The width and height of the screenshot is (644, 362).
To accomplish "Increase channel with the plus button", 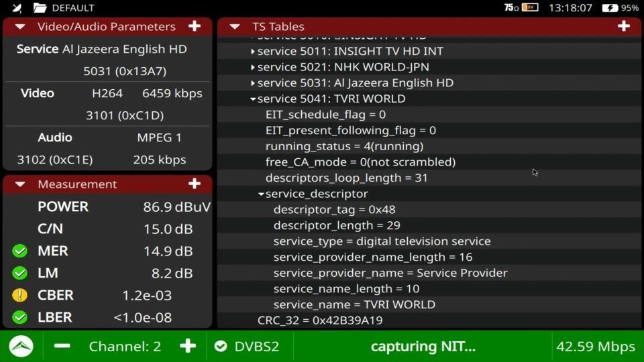I will click(x=188, y=346).
